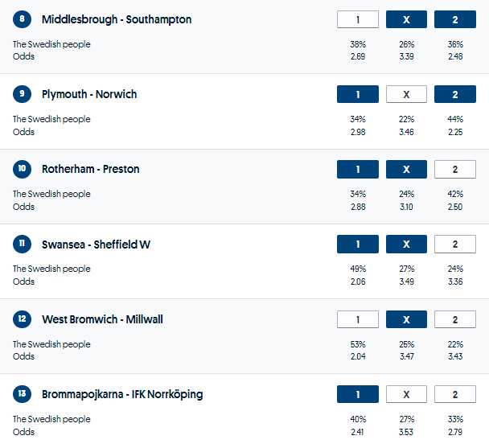Toggle draw X for Plymouth - Norwich
Screen dimensions: 489x448
tap(406, 94)
